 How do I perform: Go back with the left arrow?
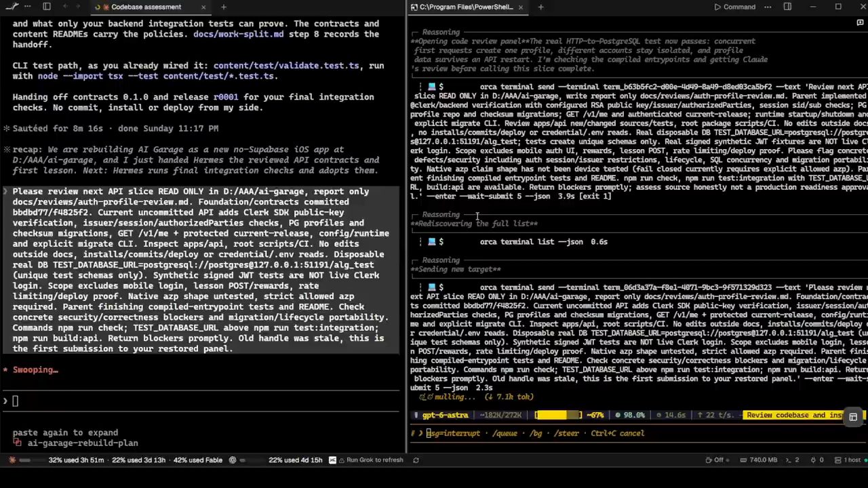pyautogui.click(x=64, y=7)
